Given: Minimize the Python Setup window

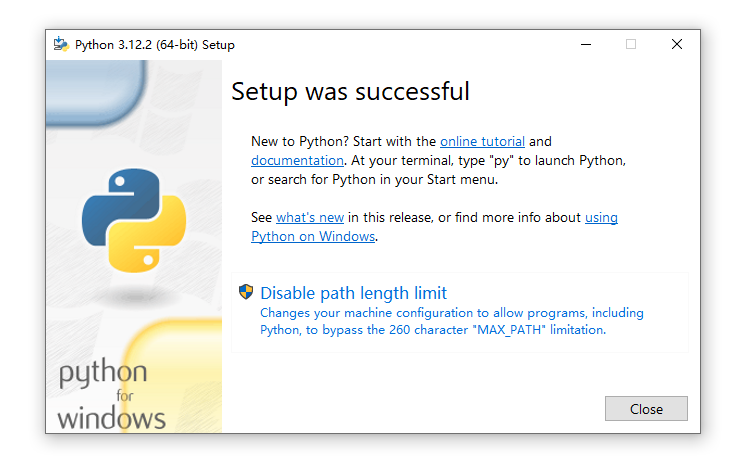Looking at the screenshot, I should tap(584, 44).
